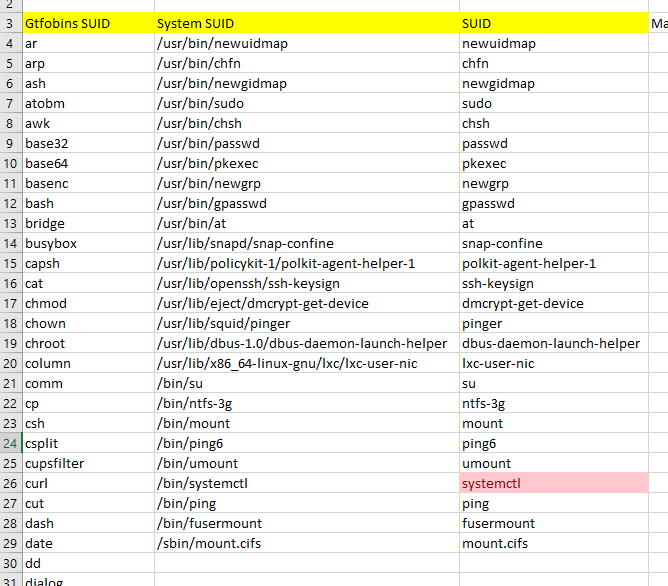668x586 pixels.
Task: Click the '/usr/bin/newuidmap' cell
Action: coord(307,43)
